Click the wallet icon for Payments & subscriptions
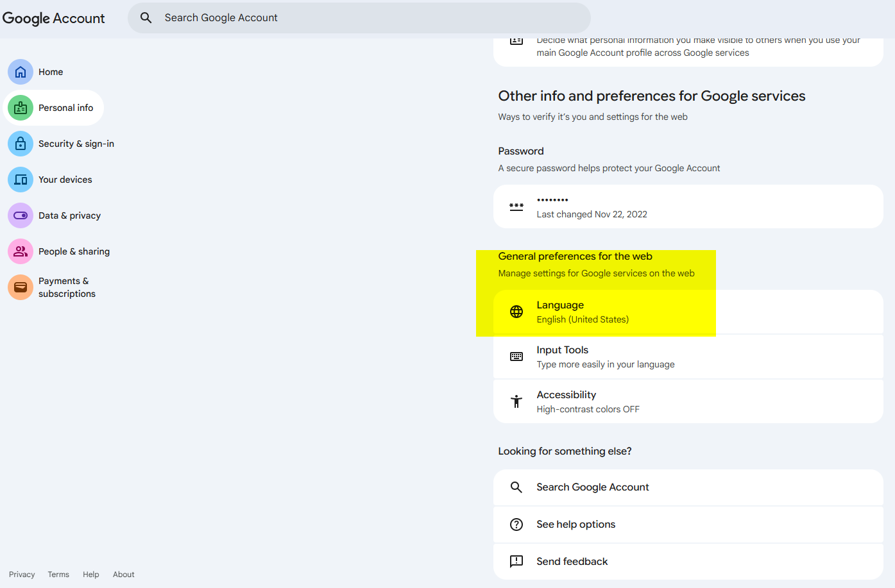 20,287
